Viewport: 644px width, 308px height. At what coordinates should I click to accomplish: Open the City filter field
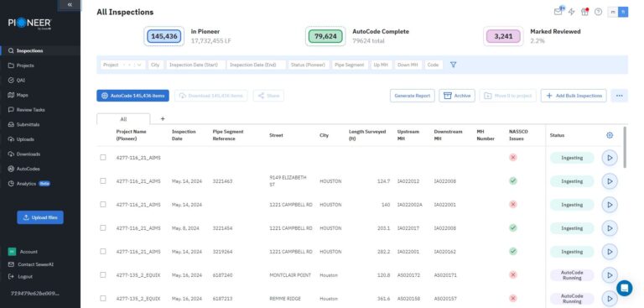click(x=156, y=65)
